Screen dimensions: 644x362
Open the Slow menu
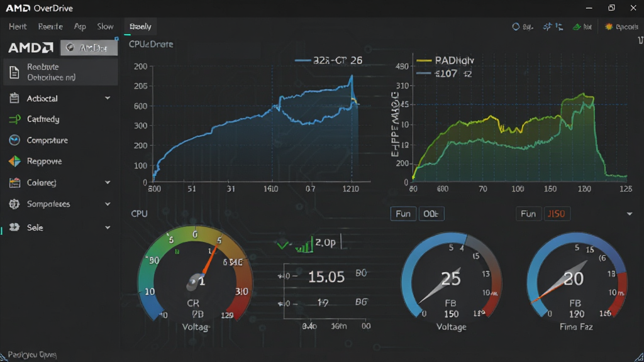click(105, 26)
